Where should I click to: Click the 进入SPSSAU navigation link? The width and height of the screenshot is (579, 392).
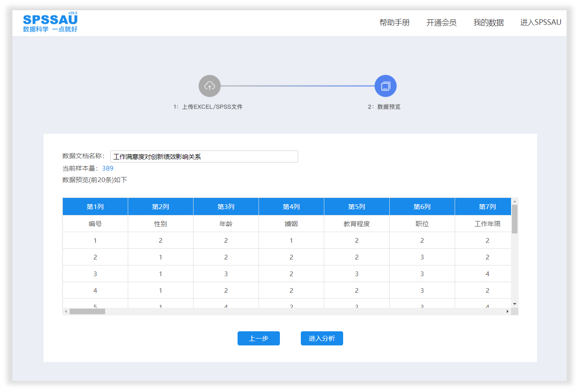[540, 22]
